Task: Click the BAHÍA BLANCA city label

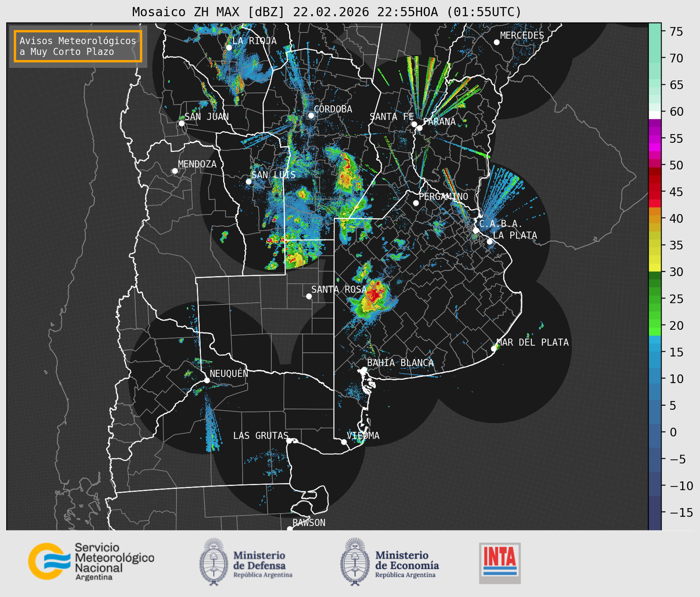Action: pyautogui.click(x=400, y=363)
